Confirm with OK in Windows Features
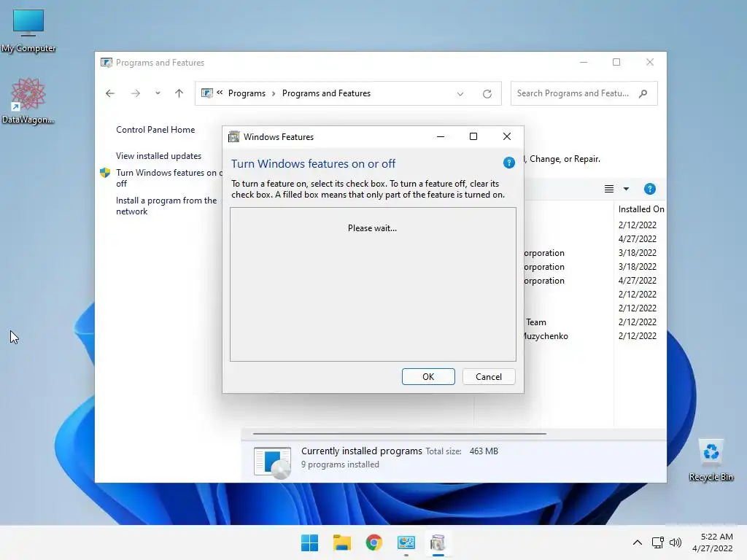Image resolution: width=747 pixels, height=560 pixels. click(428, 377)
